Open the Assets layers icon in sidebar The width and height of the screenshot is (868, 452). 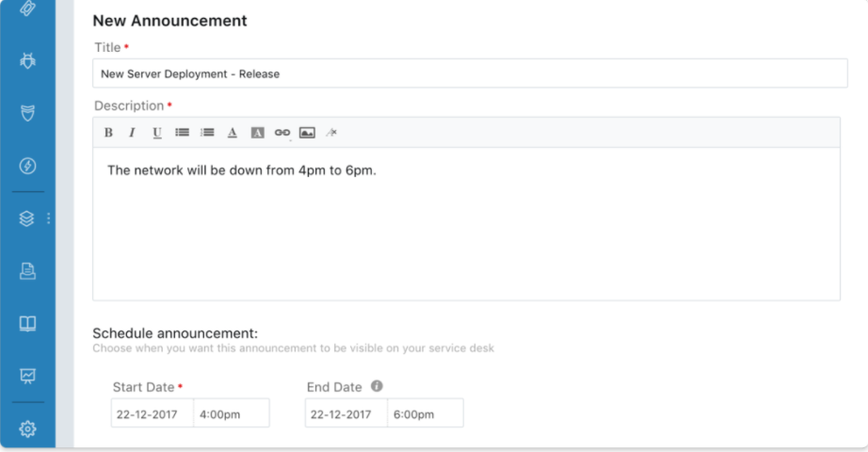26,218
